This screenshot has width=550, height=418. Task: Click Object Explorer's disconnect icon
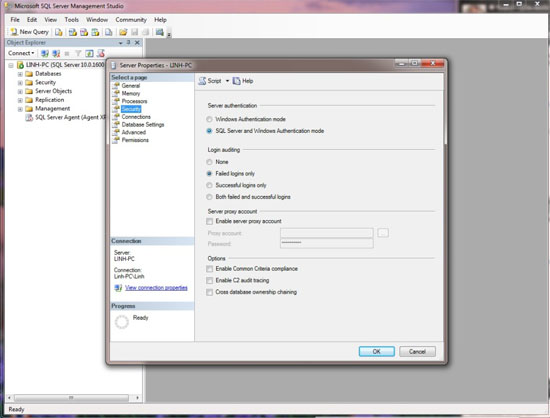[x=56, y=53]
